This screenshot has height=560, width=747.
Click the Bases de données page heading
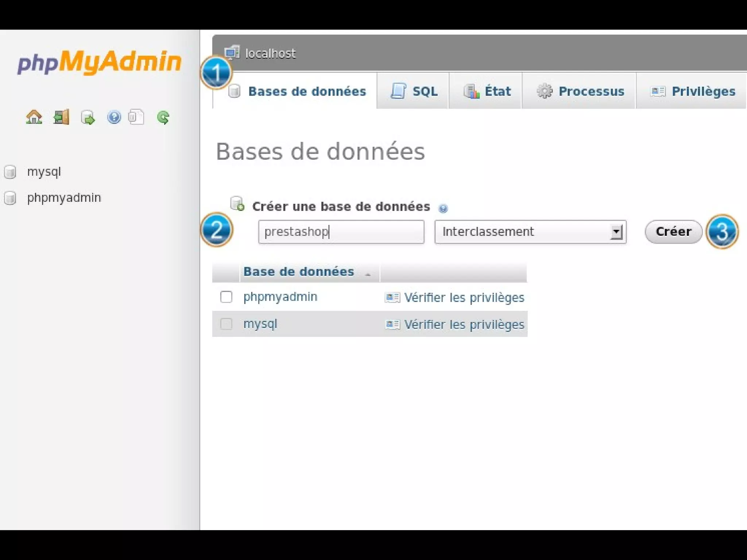coord(320,151)
